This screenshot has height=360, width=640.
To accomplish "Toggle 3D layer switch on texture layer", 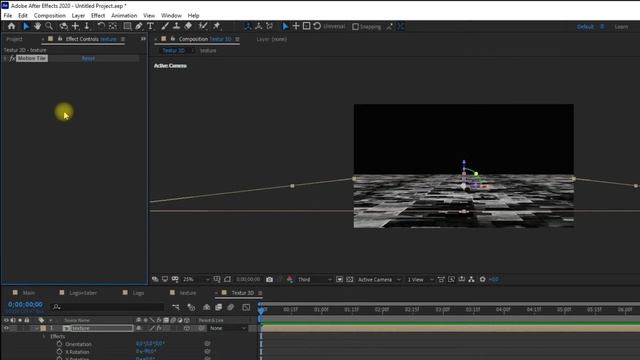I will click(187, 328).
